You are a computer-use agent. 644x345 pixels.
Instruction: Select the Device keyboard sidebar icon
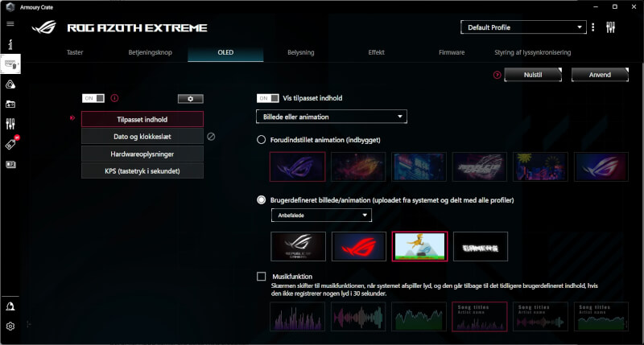(x=10, y=64)
